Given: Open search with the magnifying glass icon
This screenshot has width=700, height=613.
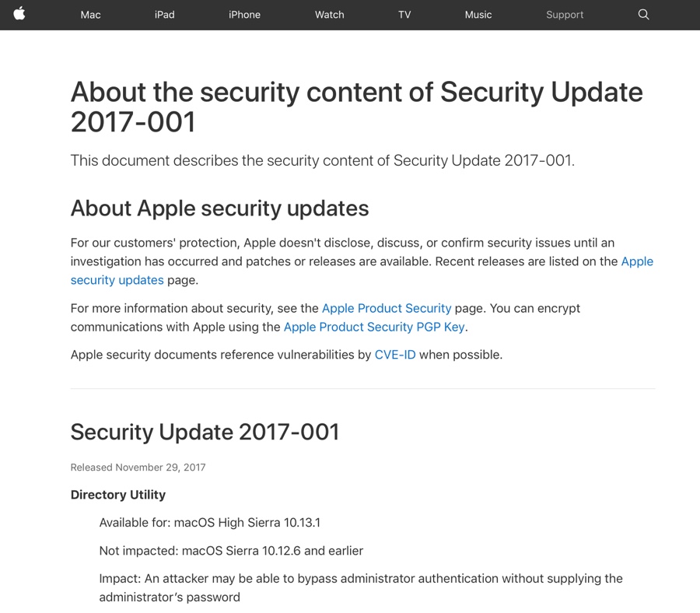Looking at the screenshot, I should point(643,14).
